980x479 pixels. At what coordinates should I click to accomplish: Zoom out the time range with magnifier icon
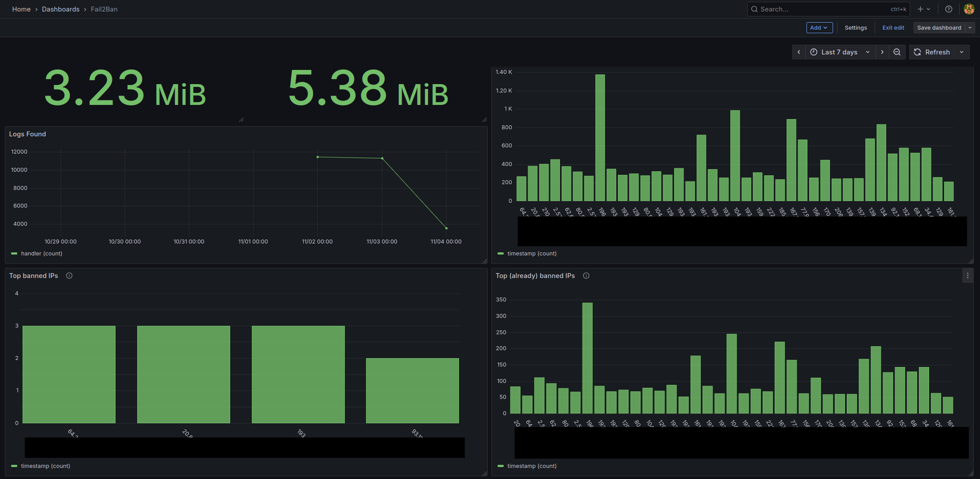897,52
